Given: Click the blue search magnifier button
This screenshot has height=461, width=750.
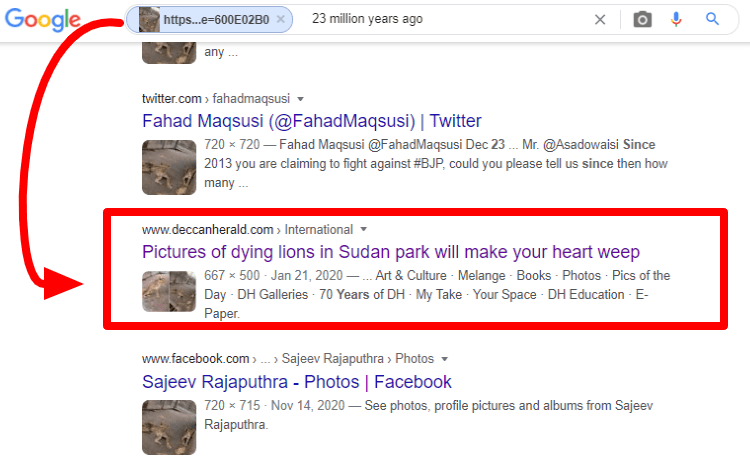Looking at the screenshot, I should pos(712,19).
